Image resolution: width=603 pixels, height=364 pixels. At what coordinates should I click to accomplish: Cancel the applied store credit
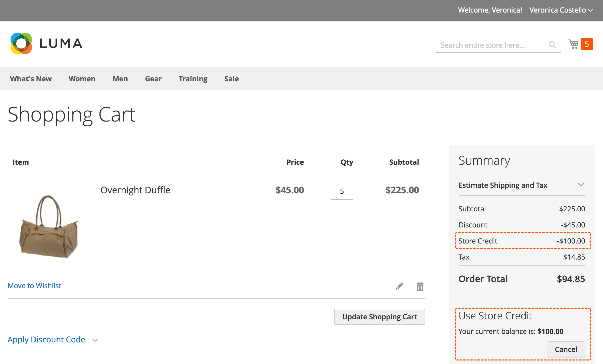pyautogui.click(x=566, y=349)
